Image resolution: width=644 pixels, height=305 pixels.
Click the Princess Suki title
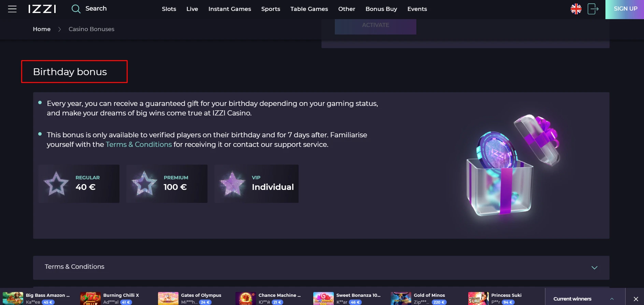[x=506, y=295]
